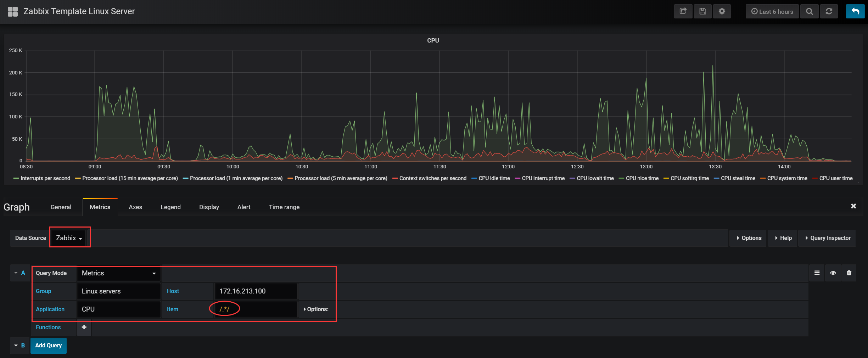Refresh the dashboard with the refresh icon

click(829, 11)
